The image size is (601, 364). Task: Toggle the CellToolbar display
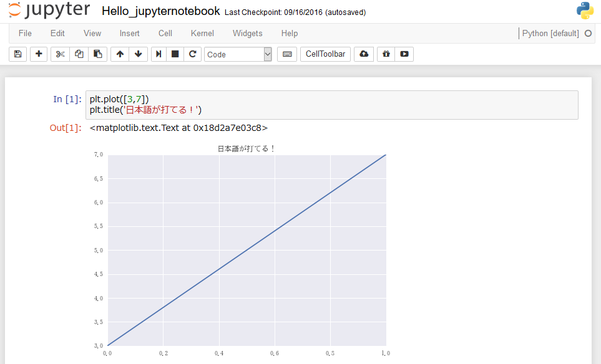(326, 54)
